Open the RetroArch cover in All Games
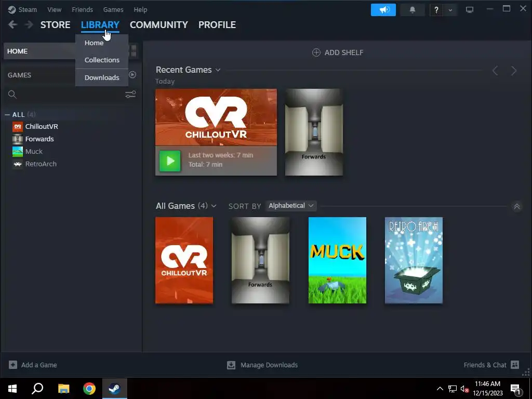 click(414, 260)
